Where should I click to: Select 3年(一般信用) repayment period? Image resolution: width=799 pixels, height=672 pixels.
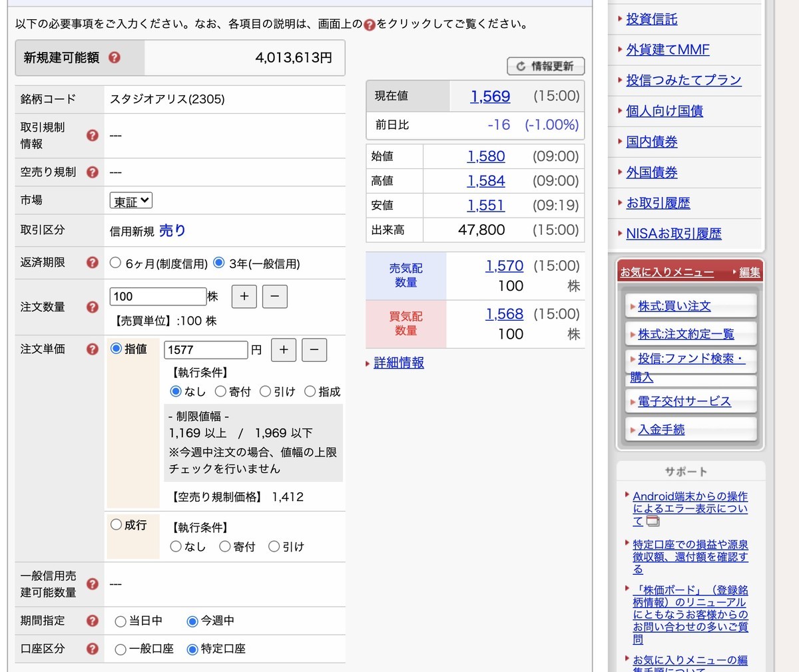tap(219, 263)
